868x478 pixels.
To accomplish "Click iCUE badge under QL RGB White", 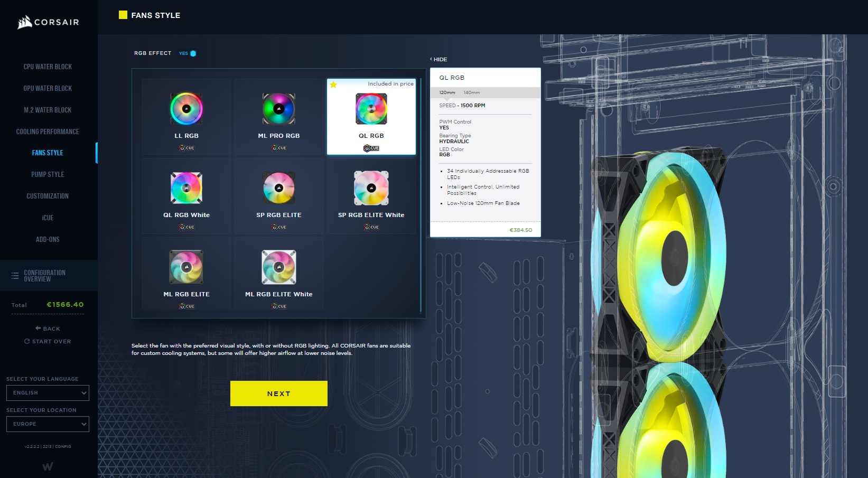I will click(186, 227).
